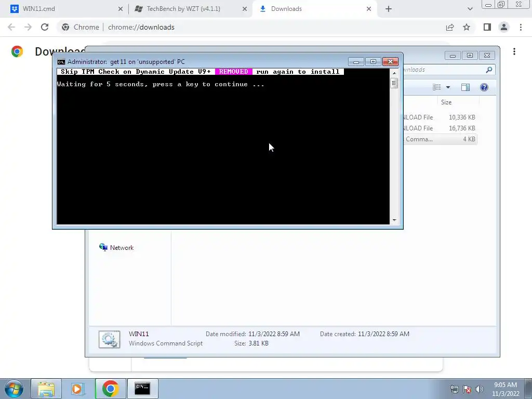Maximize the command prompt window
This screenshot has width=532, height=399.
(x=373, y=61)
